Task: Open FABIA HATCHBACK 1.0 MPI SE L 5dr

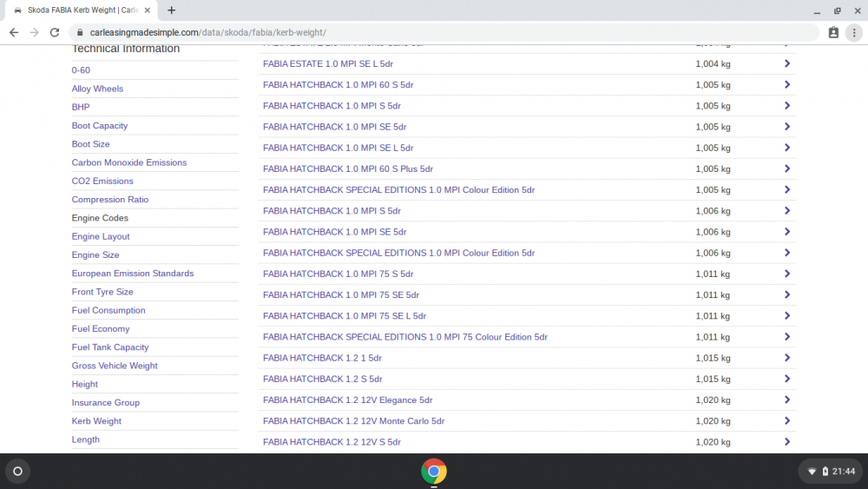Action: point(339,148)
